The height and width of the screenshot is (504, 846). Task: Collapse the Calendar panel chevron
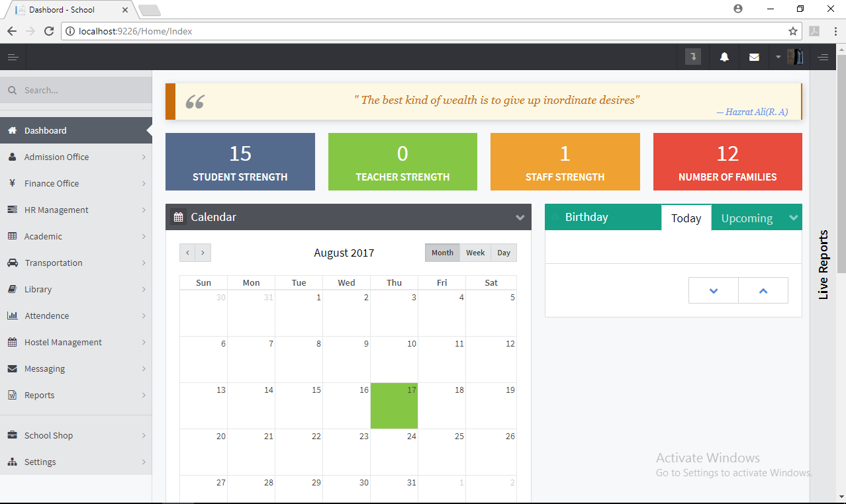tap(520, 218)
